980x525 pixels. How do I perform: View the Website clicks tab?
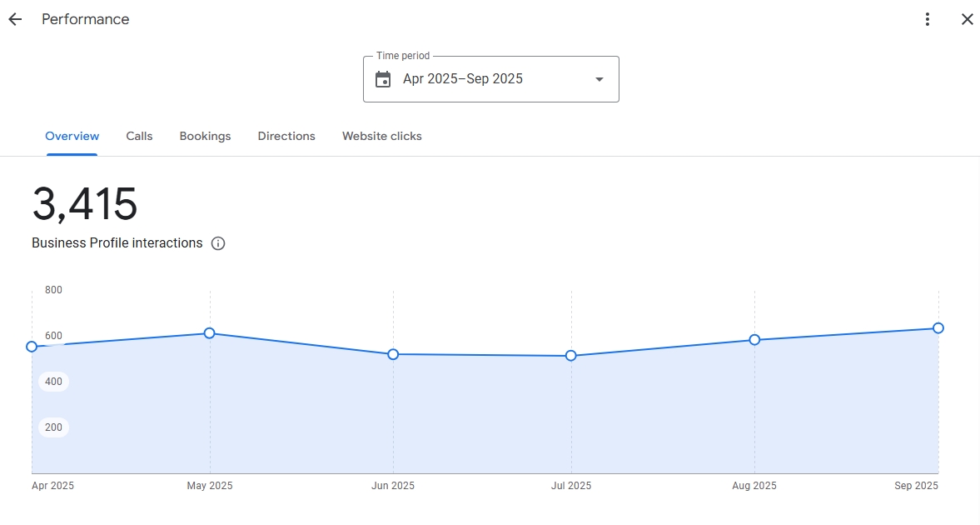pos(381,136)
